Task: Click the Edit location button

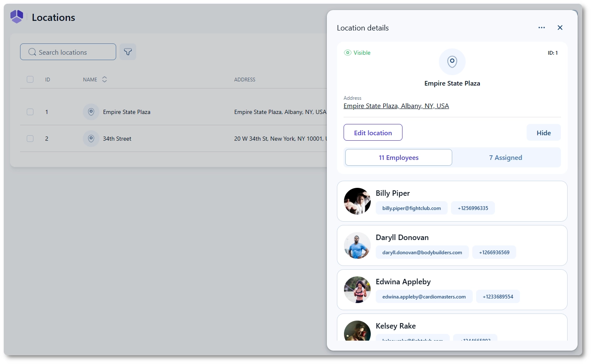Action: pyautogui.click(x=373, y=132)
